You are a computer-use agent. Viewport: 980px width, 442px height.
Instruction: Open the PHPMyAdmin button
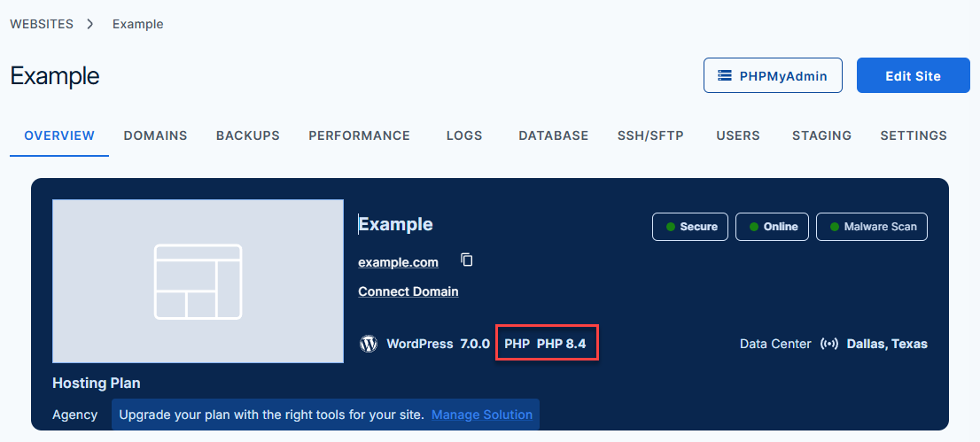(x=774, y=75)
